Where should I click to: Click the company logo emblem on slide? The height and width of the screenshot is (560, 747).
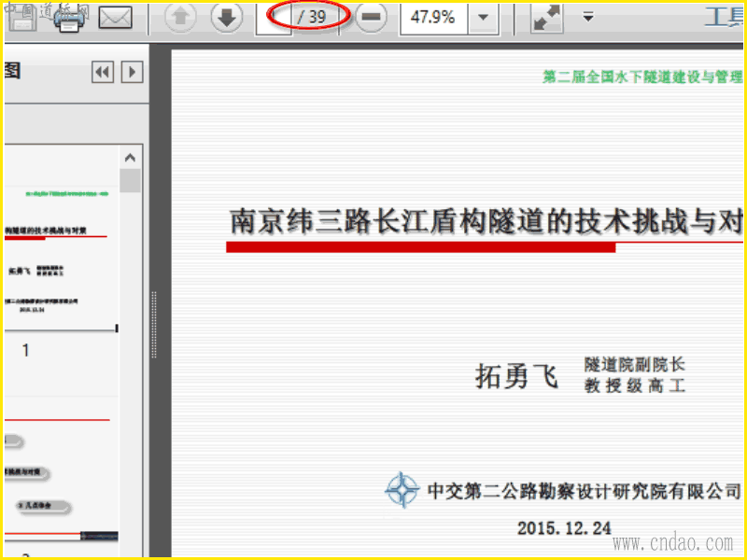click(x=402, y=490)
